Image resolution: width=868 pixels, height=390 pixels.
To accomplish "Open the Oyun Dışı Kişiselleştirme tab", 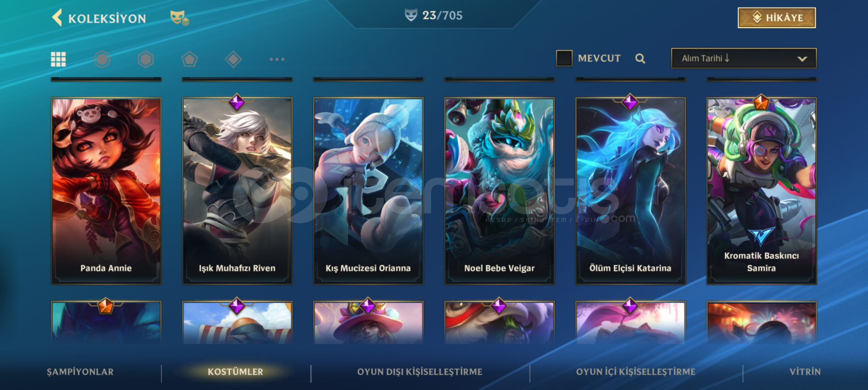I will pyautogui.click(x=420, y=372).
